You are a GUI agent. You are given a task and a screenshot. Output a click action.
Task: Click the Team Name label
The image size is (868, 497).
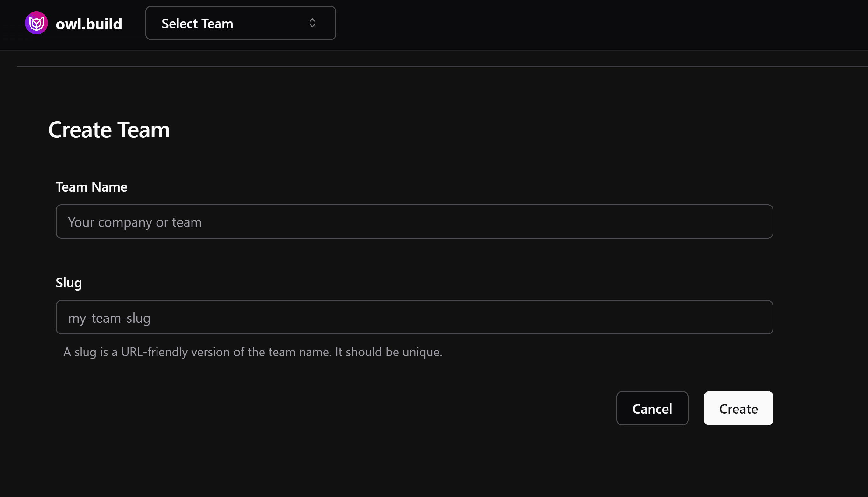(91, 187)
